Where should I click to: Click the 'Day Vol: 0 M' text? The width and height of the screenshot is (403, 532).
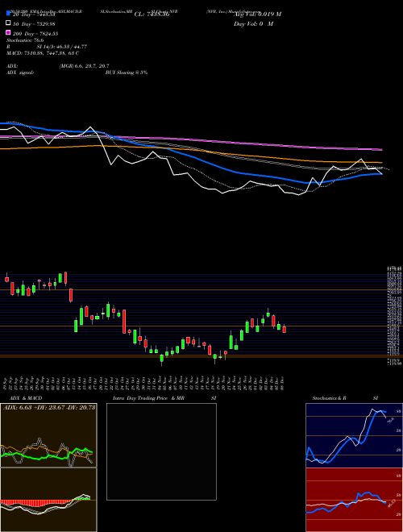coord(253,23)
